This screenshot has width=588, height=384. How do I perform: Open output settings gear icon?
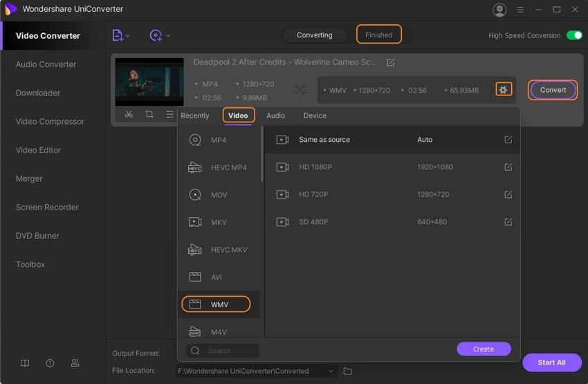pos(503,90)
